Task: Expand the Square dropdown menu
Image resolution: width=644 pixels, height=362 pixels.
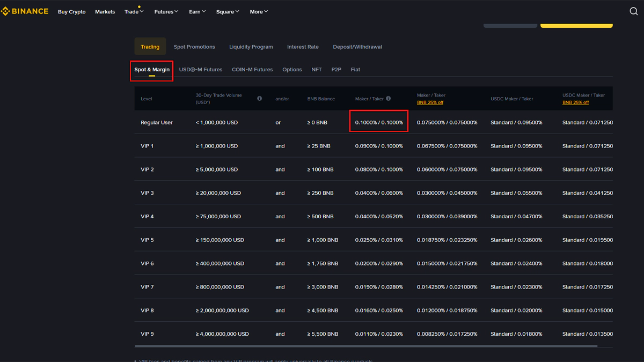Action: [228, 12]
